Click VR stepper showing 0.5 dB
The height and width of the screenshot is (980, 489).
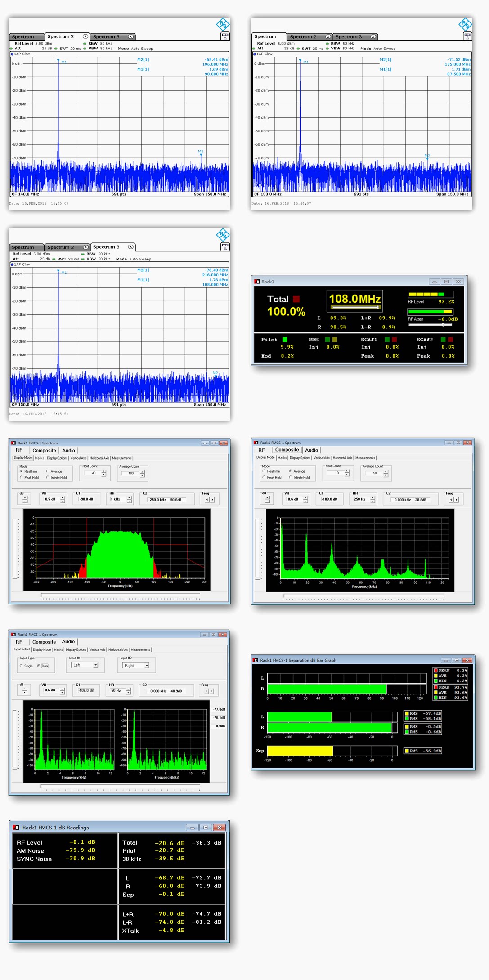(63, 499)
